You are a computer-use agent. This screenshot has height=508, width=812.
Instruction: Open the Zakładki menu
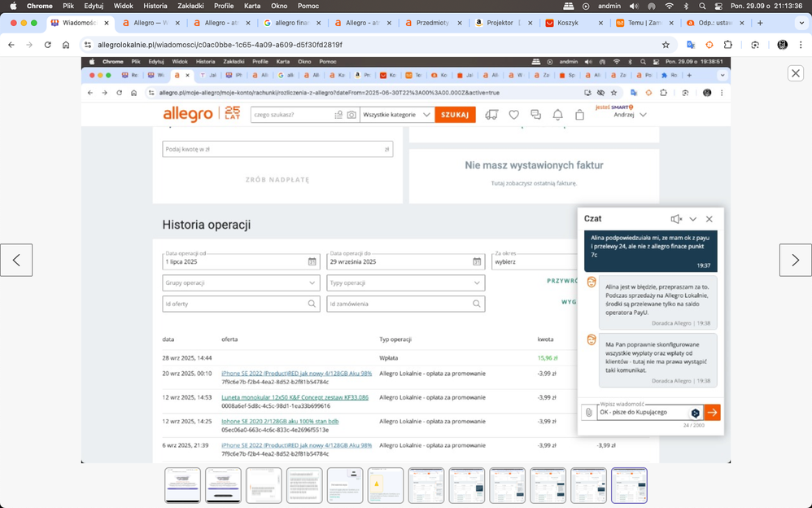(x=190, y=7)
